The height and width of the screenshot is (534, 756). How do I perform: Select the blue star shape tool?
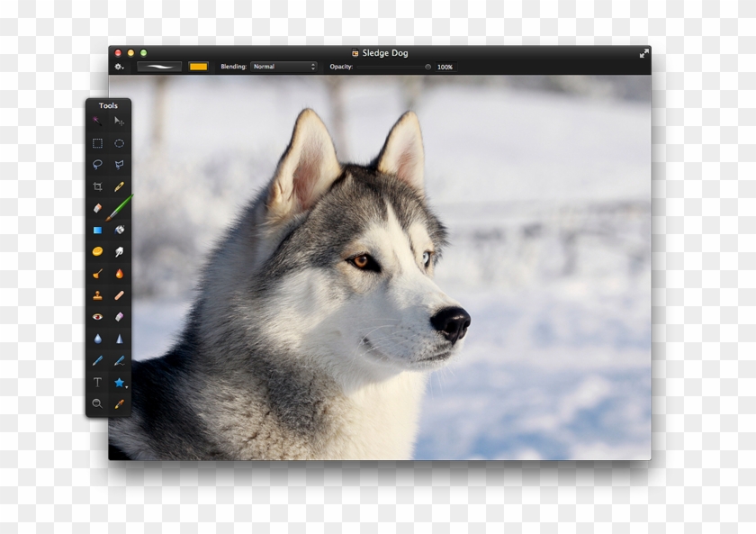pos(119,380)
